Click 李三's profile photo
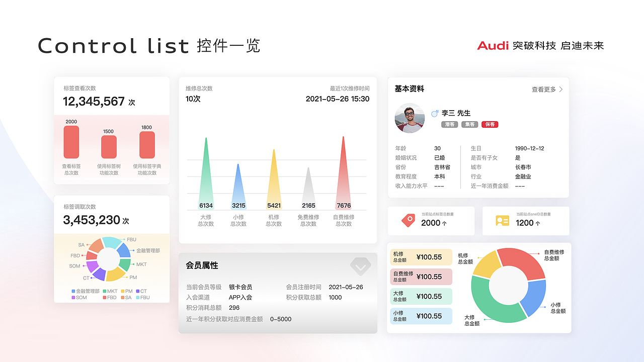 point(409,118)
